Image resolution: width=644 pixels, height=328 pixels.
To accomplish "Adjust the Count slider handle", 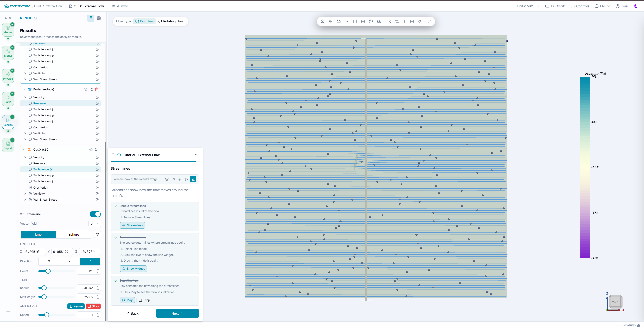I will (48, 271).
